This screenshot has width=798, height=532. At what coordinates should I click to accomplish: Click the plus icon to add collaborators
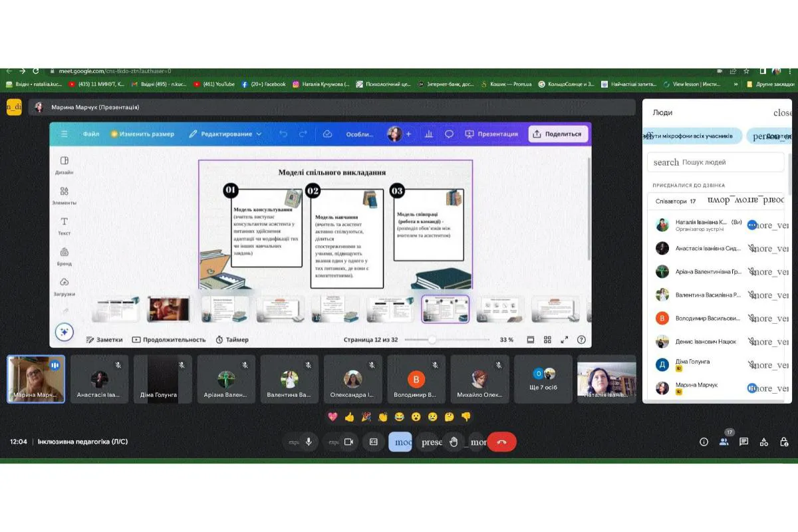tap(408, 134)
